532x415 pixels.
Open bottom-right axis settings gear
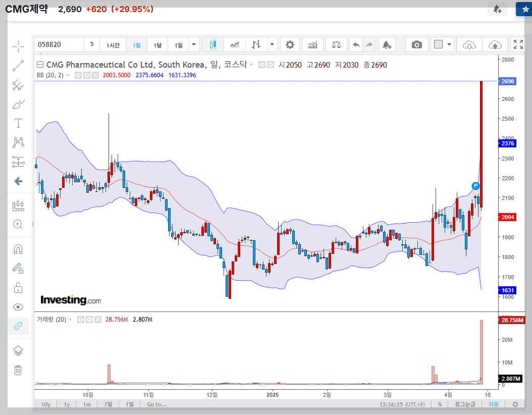[515, 404]
